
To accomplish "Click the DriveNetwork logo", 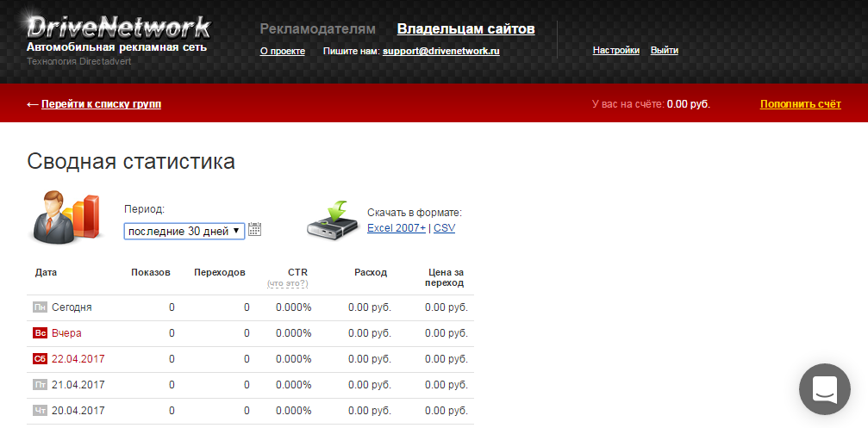I will pyautogui.click(x=118, y=26).
